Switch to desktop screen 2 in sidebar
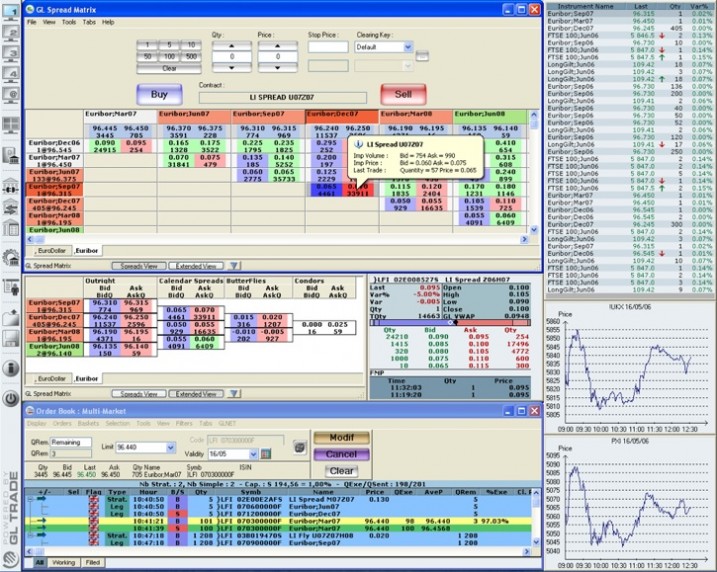 (11, 32)
